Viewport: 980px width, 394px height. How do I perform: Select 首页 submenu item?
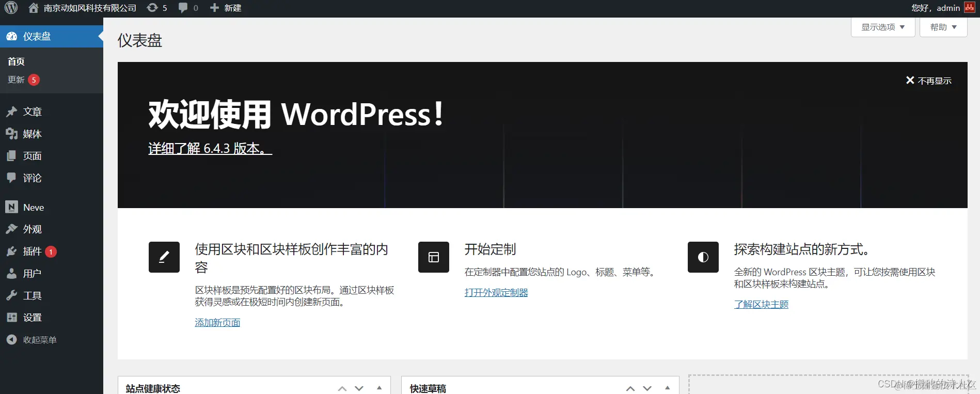(x=16, y=61)
